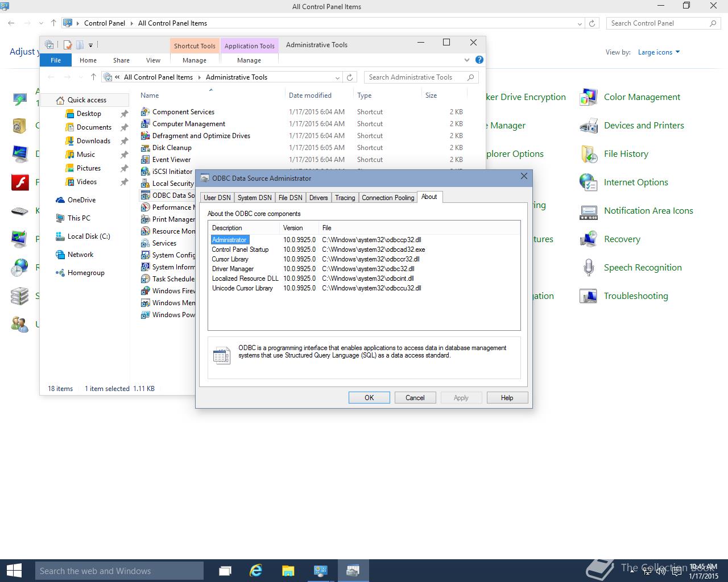Open Administrative Tools address history dropdown
The image size is (728, 582).
pyautogui.click(x=337, y=77)
